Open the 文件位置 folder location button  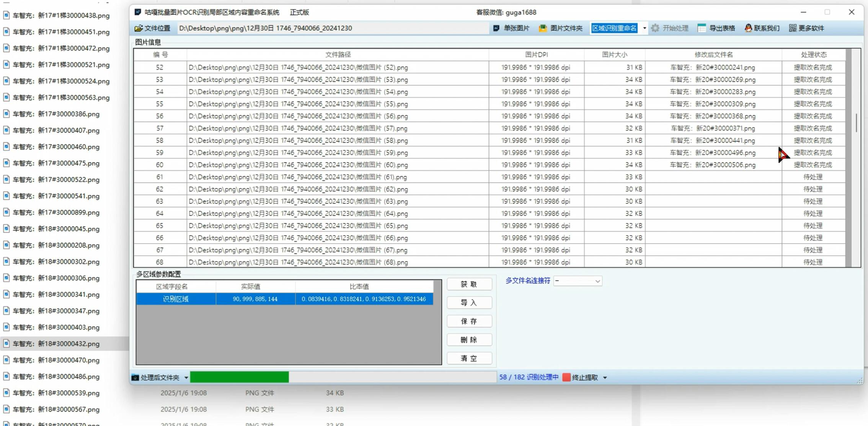[x=152, y=28]
